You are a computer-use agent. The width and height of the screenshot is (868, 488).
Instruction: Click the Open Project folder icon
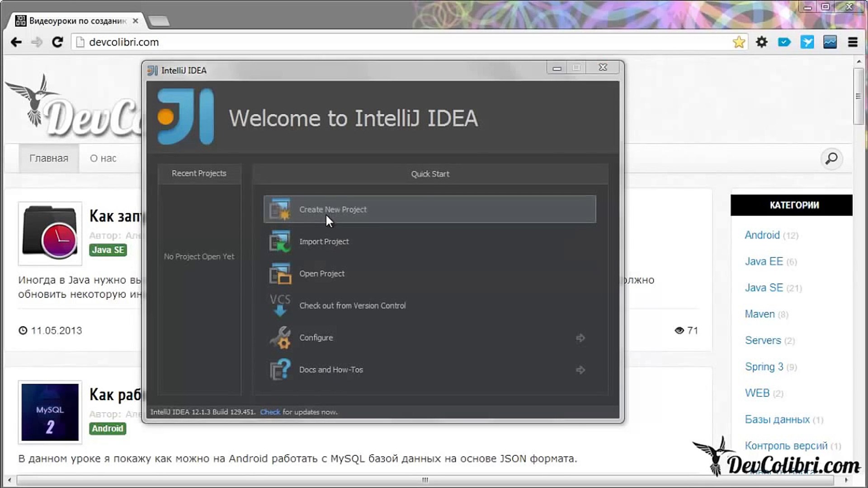[x=280, y=274]
